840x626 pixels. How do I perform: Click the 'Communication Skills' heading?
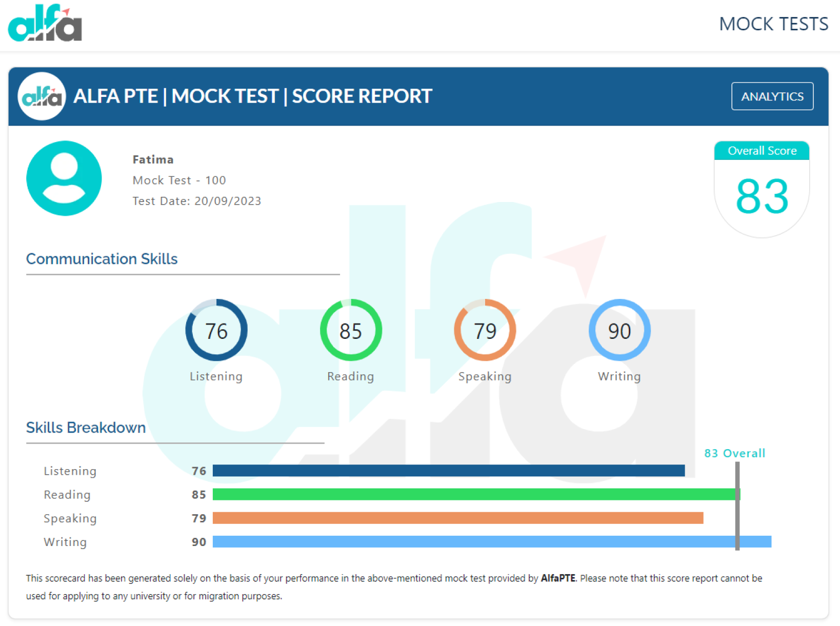click(x=102, y=259)
